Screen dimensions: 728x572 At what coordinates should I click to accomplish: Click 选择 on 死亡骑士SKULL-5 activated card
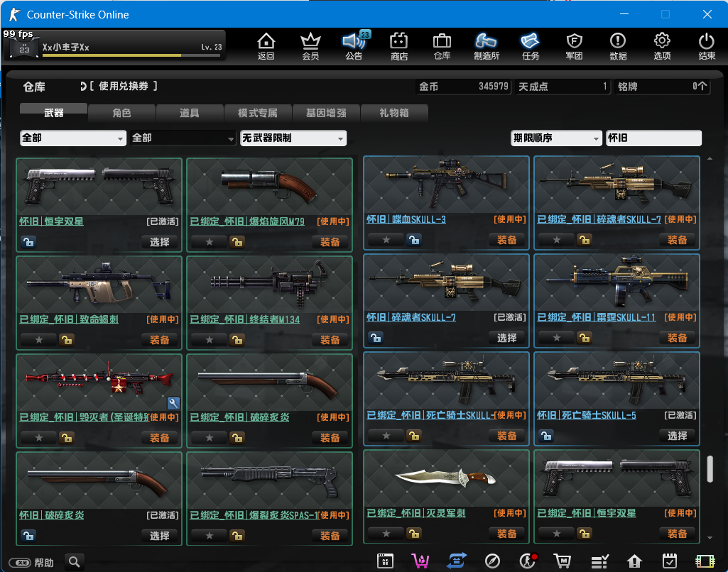click(678, 436)
